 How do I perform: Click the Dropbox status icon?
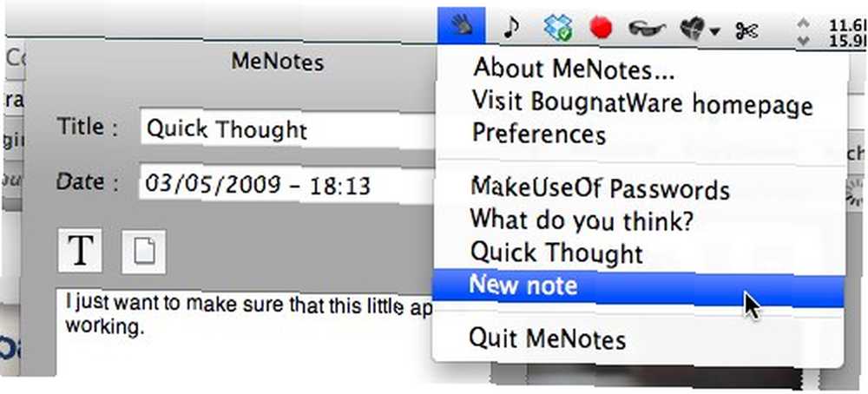[557, 27]
